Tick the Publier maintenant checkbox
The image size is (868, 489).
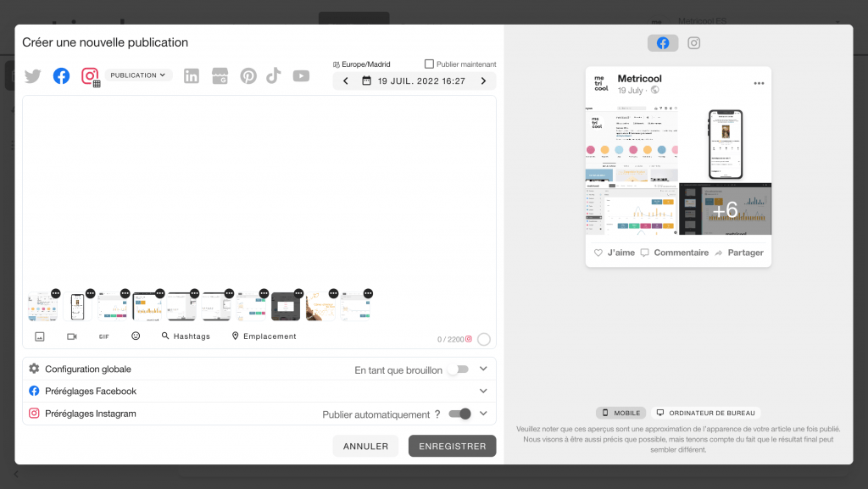click(429, 64)
